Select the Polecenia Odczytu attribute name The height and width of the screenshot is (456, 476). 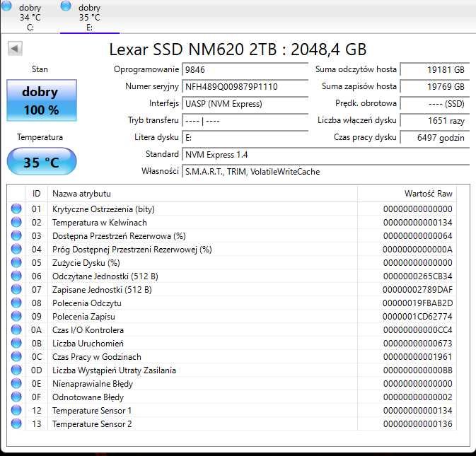pos(87,303)
